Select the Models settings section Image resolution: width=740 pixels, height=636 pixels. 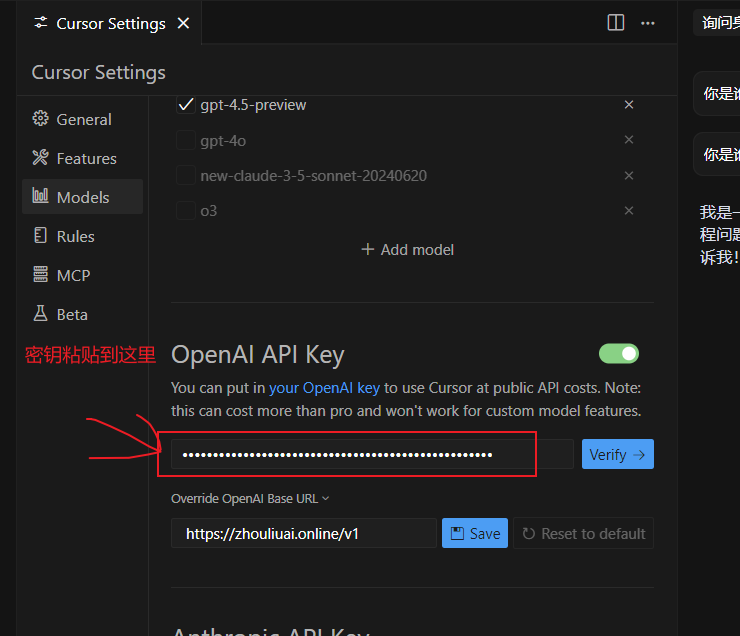pos(83,197)
